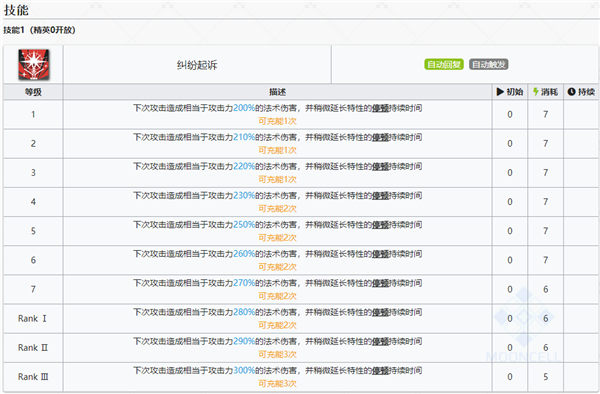Screen dimensions: 600x394
Task: Click the 220% value in level 3 description
Action: point(244,166)
